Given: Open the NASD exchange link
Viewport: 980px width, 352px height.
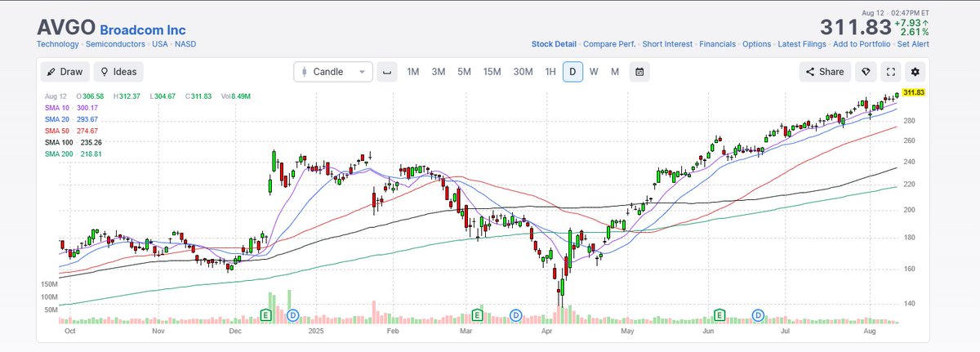Looking at the screenshot, I should click(x=185, y=44).
